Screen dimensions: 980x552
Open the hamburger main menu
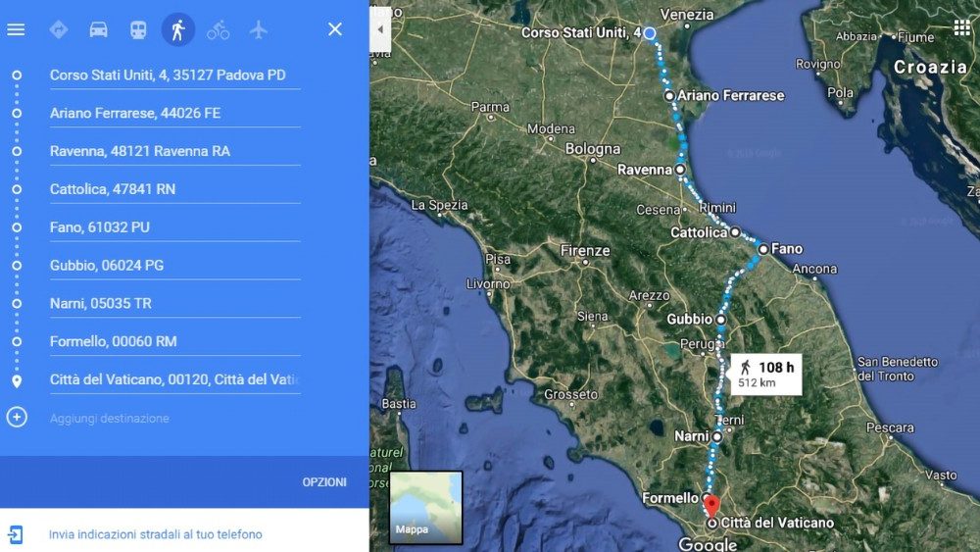(x=16, y=29)
